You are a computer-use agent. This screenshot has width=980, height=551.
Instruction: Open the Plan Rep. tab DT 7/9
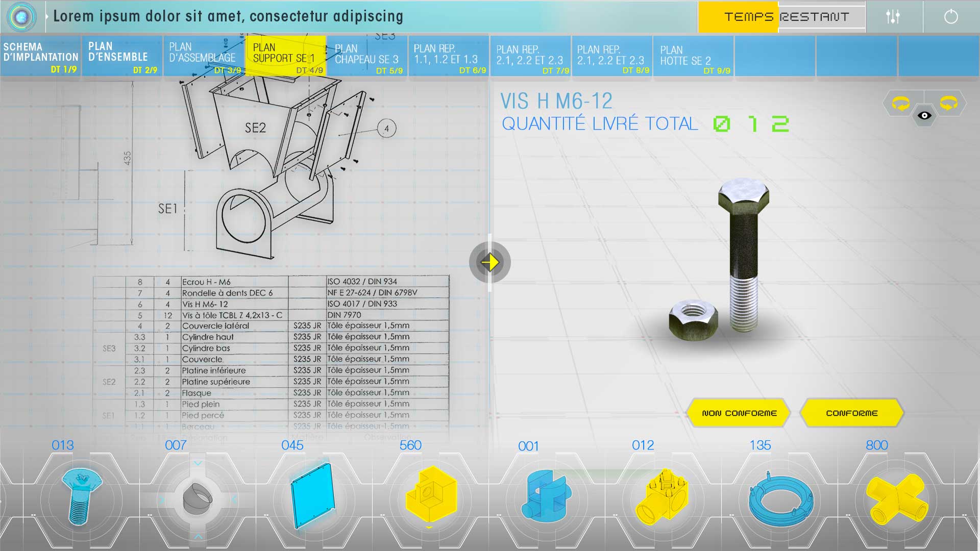(x=530, y=56)
